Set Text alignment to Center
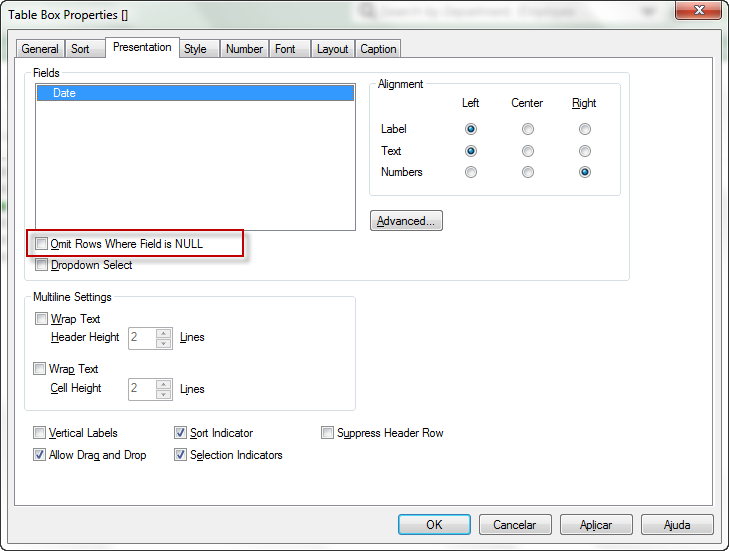This screenshot has height=551, width=729. [528, 151]
